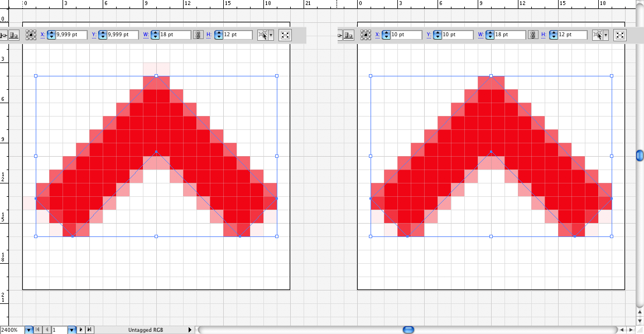Viewport: 644px width, 334px height.
Task: Open status bar options arrow after Untagged RGB
Action: (x=190, y=330)
